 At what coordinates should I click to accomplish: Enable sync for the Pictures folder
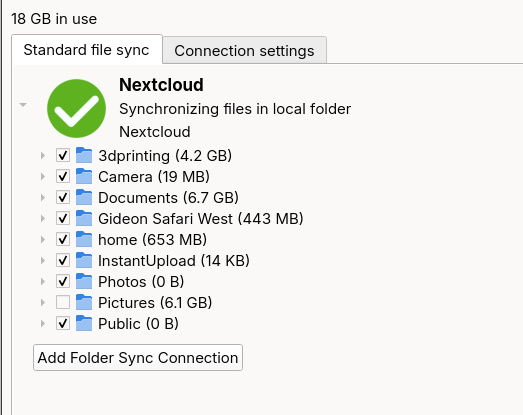pos(63,303)
